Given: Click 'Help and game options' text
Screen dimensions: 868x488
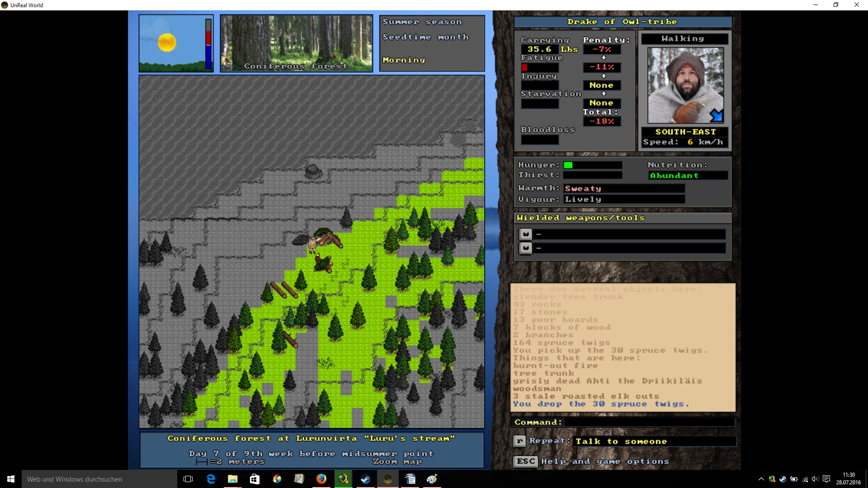Looking at the screenshot, I should pos(605,461).
